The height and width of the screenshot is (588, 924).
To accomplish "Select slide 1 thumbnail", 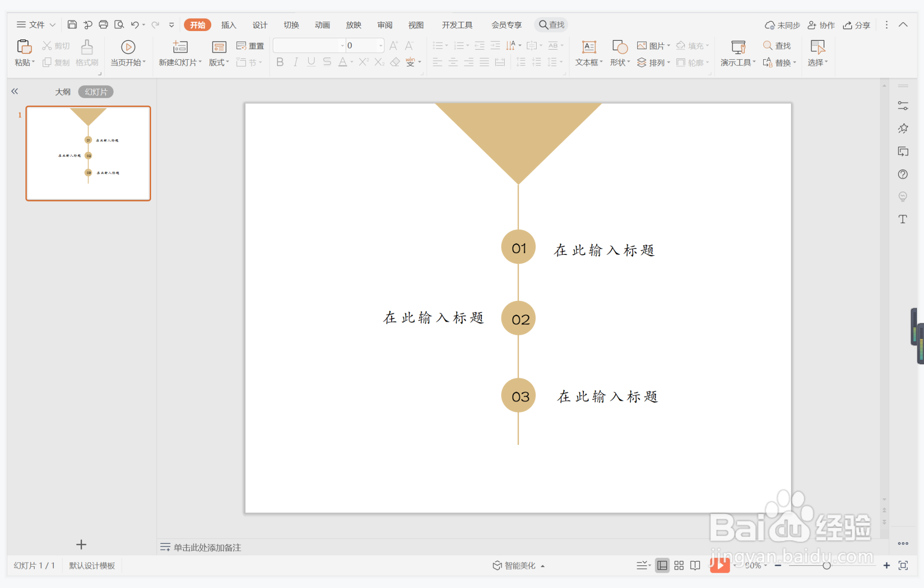I will pyautogui.click(x=88, y=153).
